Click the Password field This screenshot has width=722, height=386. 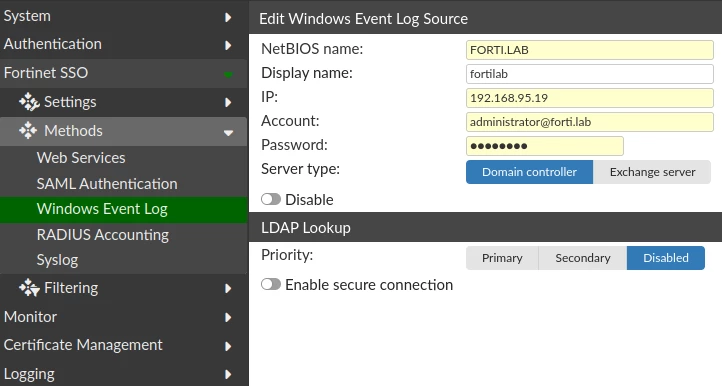point(545,146)
